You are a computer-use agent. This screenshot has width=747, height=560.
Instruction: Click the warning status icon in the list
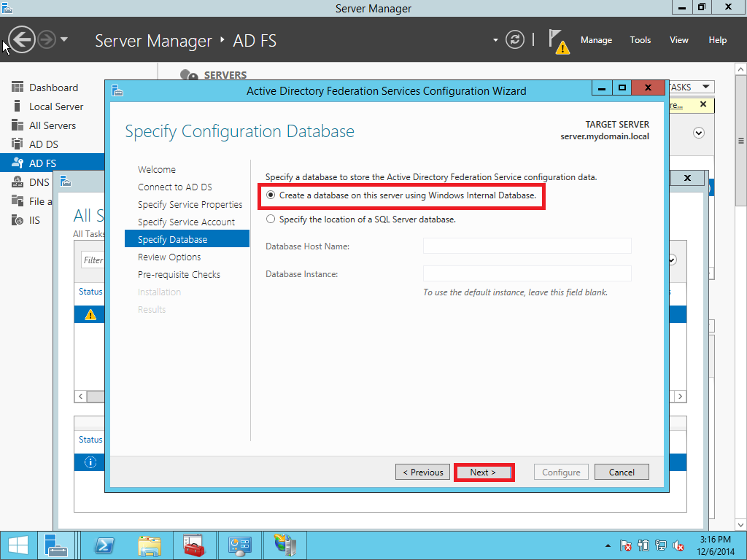89,314
